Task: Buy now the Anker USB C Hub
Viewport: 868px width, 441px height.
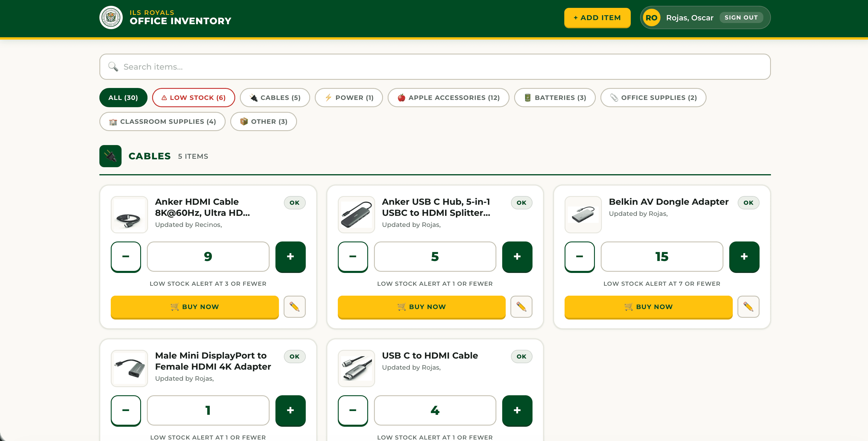Action: (x=421, y=307)
